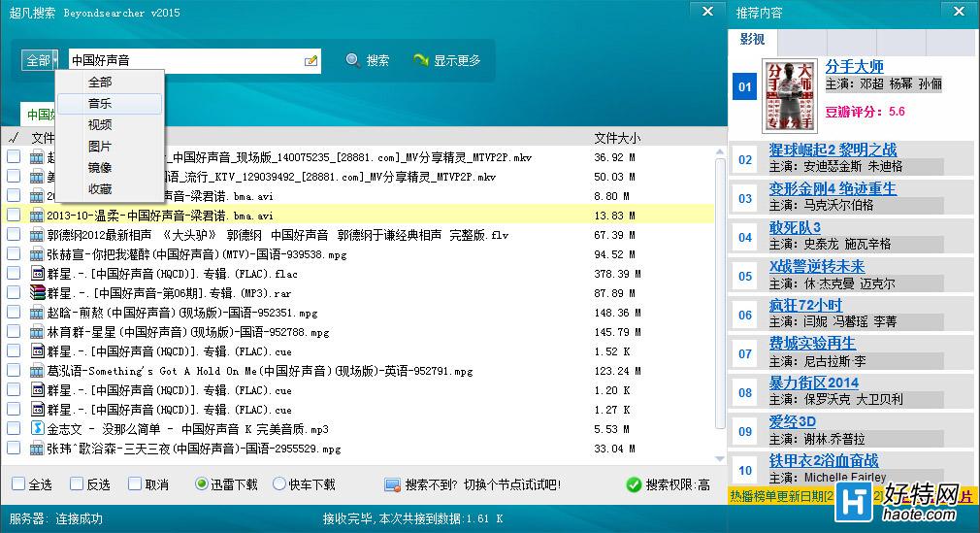Screen dimensions: 980x533
Task: Select the 林育群-星星 mpg file name
Action: (x=188, y=332)
